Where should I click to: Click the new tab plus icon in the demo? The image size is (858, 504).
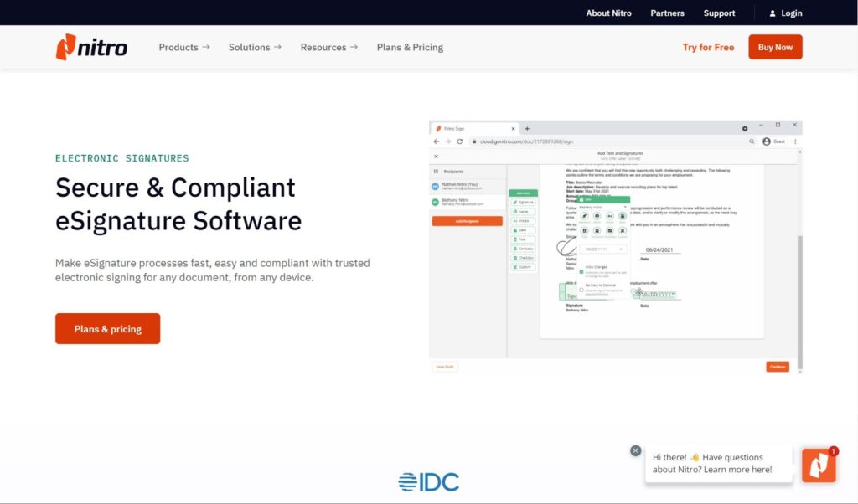[x=527, y=128]
